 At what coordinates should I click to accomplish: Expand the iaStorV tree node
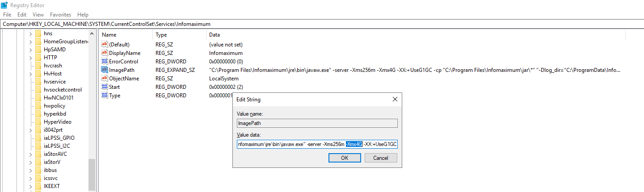click(x=31, y=162)
